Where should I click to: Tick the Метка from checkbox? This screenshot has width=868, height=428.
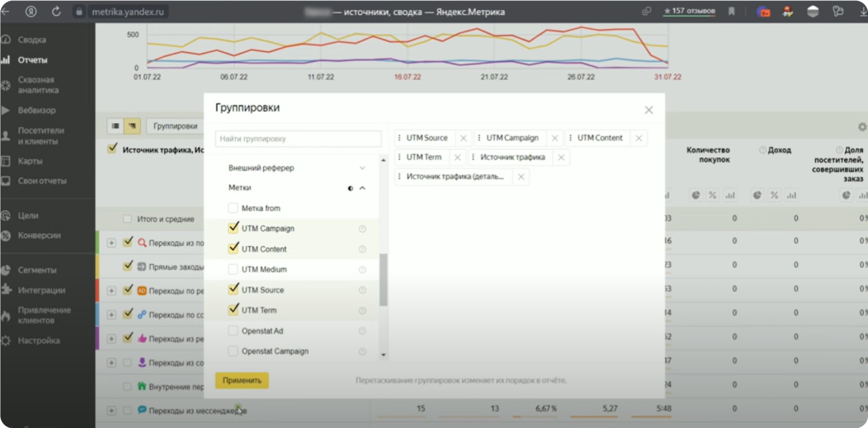click(x=233, y=208)
